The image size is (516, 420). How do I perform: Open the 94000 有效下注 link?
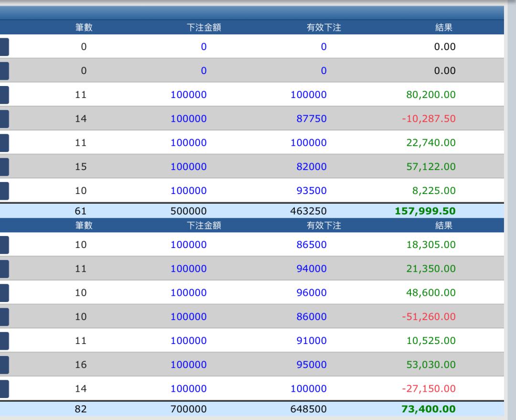312,269
